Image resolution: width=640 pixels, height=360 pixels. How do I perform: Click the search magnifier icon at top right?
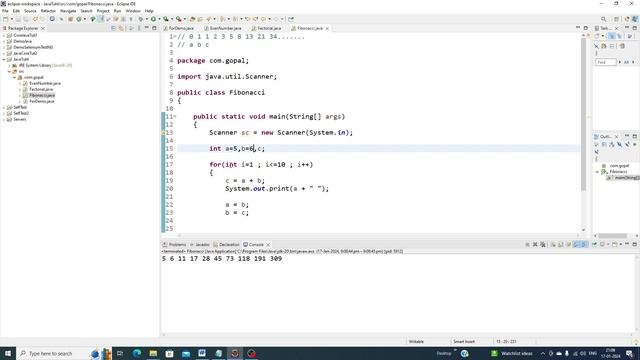[x=603, y=19]
